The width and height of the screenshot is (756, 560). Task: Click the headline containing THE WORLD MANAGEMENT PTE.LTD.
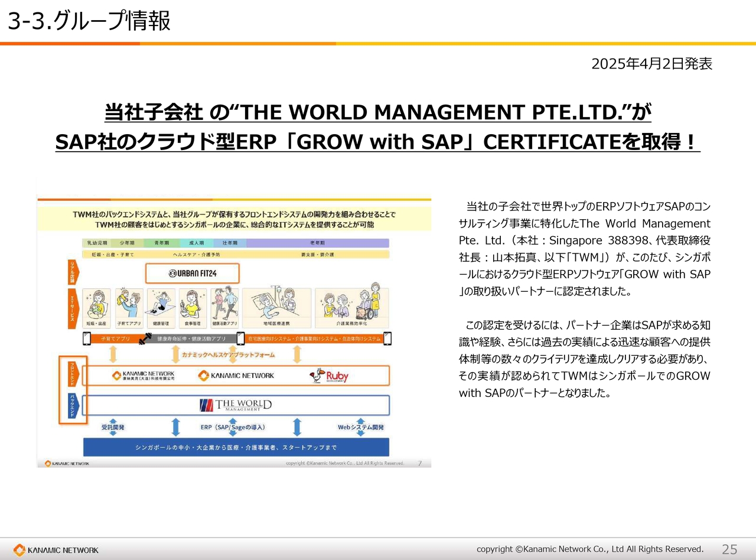point(377,112)
